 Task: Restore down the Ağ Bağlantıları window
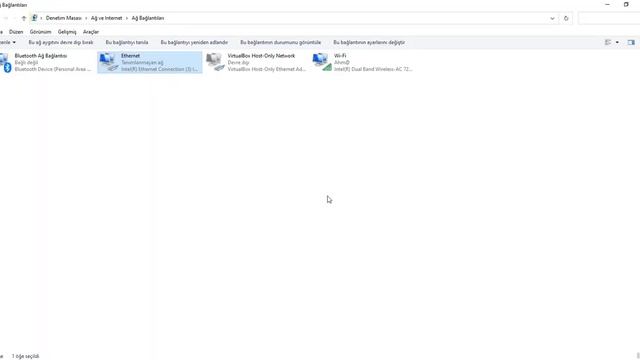626,4
